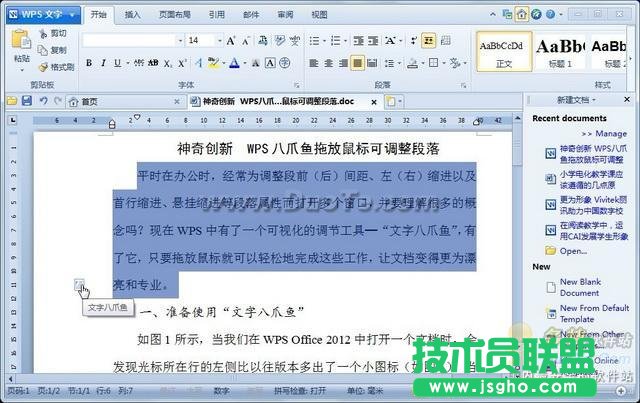
Task: Click the bulleted list icon
Action: point(314,41)
